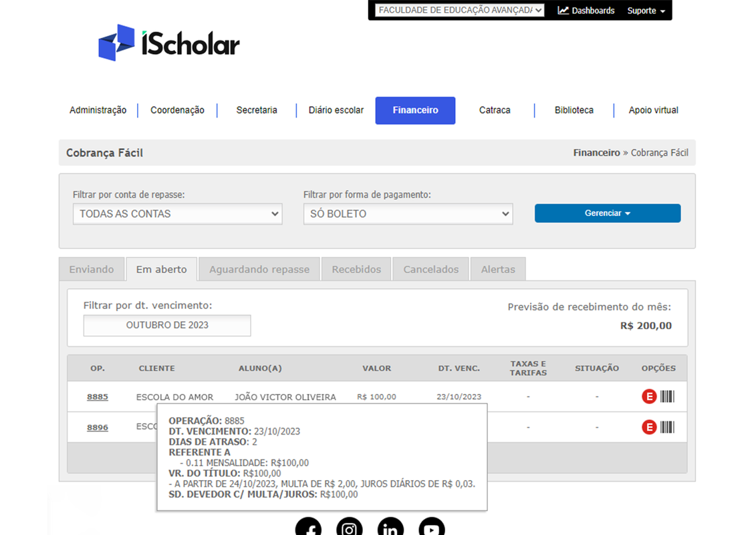
Task: Click the JOÃO VICTOR OLIVEIRA student cell
Action: click(x=285, y=397)
